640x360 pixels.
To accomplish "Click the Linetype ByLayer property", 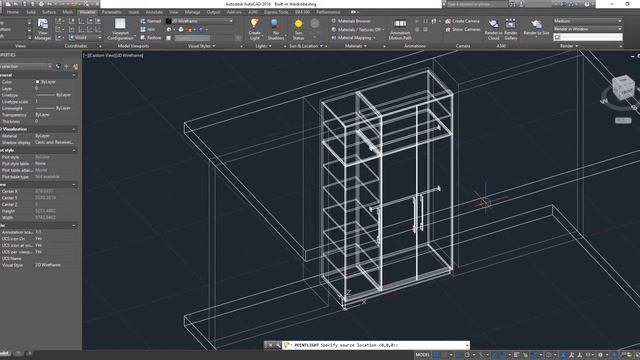I will 53,95.
